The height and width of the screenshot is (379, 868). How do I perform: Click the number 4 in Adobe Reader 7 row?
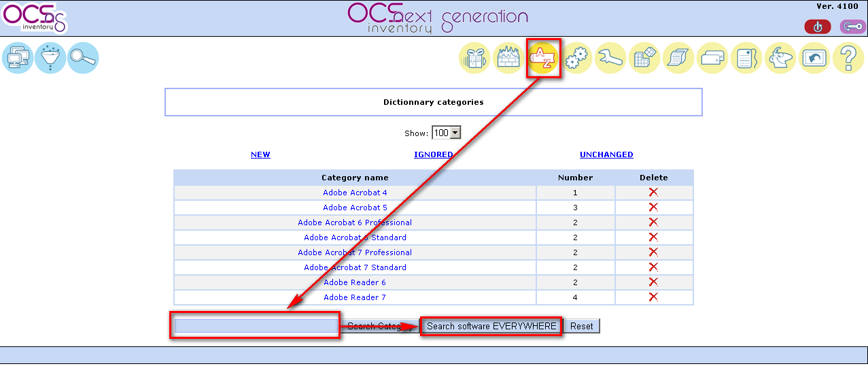tap(576, 297)
